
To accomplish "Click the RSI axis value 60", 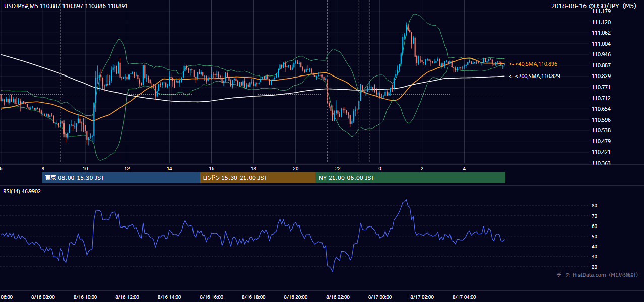I will (595, 226).
